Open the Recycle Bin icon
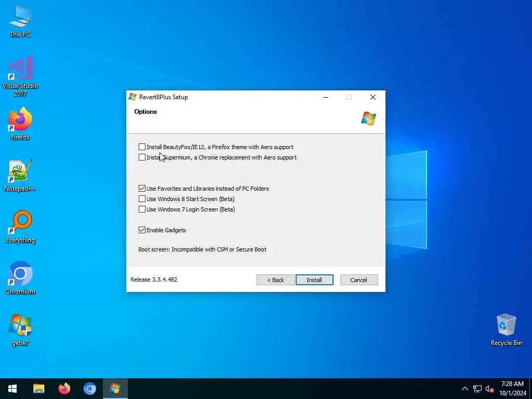The image size is (532, 399). point(506,330)
